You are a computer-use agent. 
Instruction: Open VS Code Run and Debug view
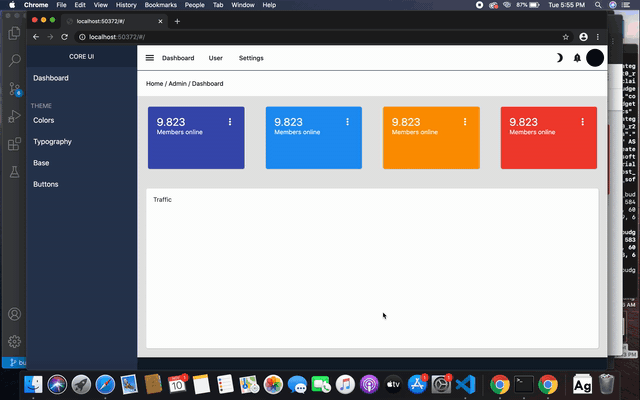click(14, 116)
